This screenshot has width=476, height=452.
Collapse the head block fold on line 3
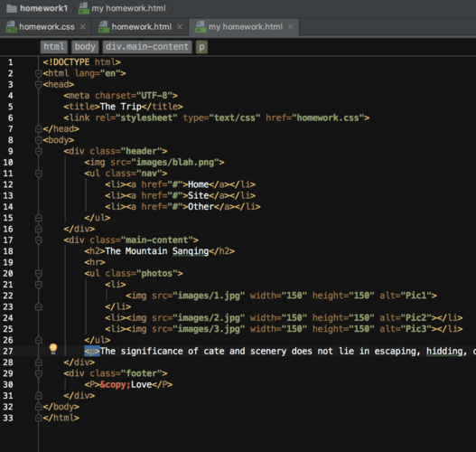pos(39,85)
